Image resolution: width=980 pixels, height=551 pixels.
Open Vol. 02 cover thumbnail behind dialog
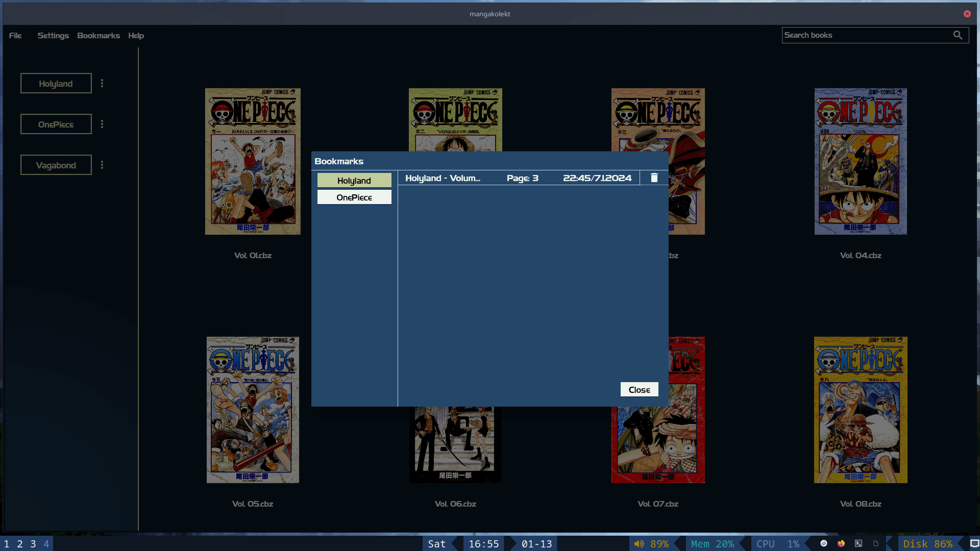455,119
